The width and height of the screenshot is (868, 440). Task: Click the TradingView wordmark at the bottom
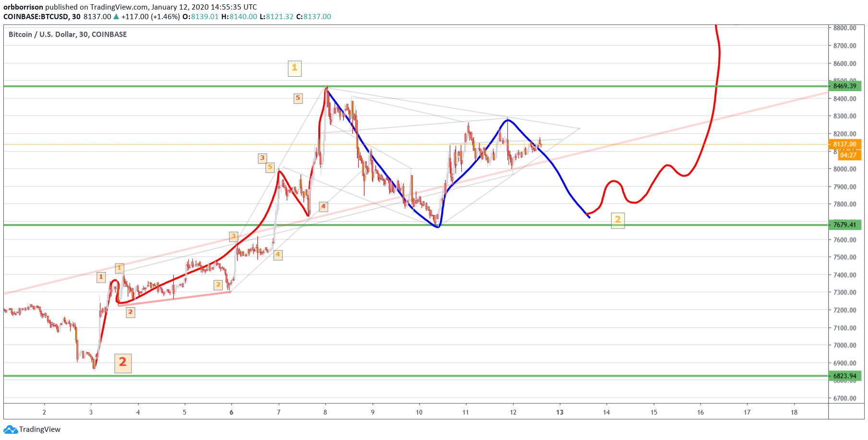point(40,429)
